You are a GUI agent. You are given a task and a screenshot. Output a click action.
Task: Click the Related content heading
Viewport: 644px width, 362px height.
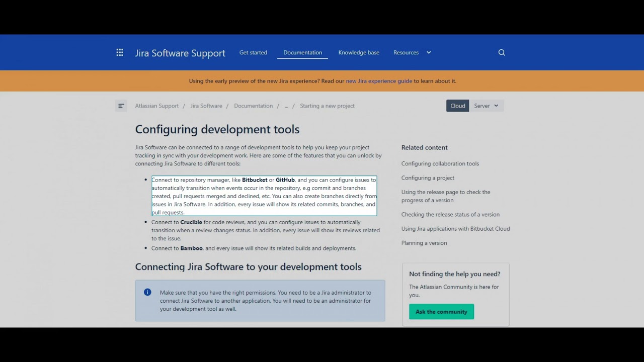point(424,147)
